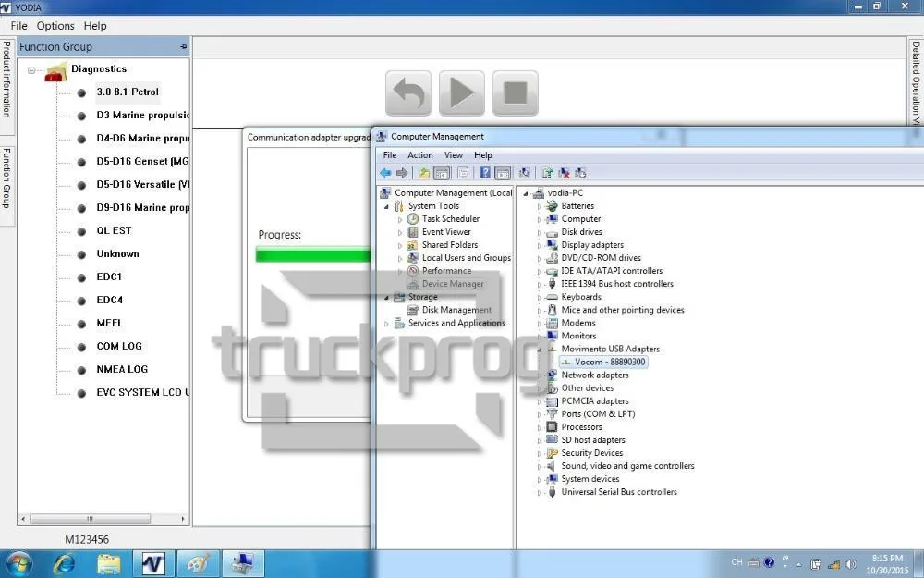The width and height of the screenshot is (924, 578).
Task: Select Shared Folders tree node
Action: pyautogui.click(x=450, y=245)
